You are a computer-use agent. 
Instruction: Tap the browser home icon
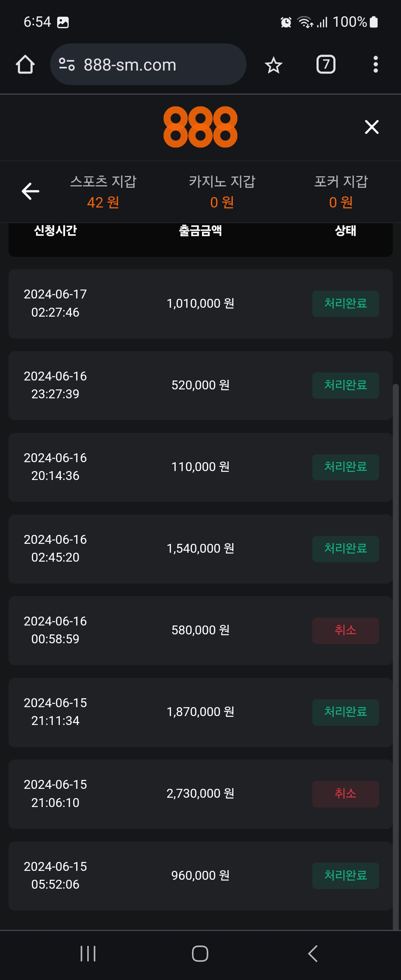pyautogui.click(x=25, y=64)
